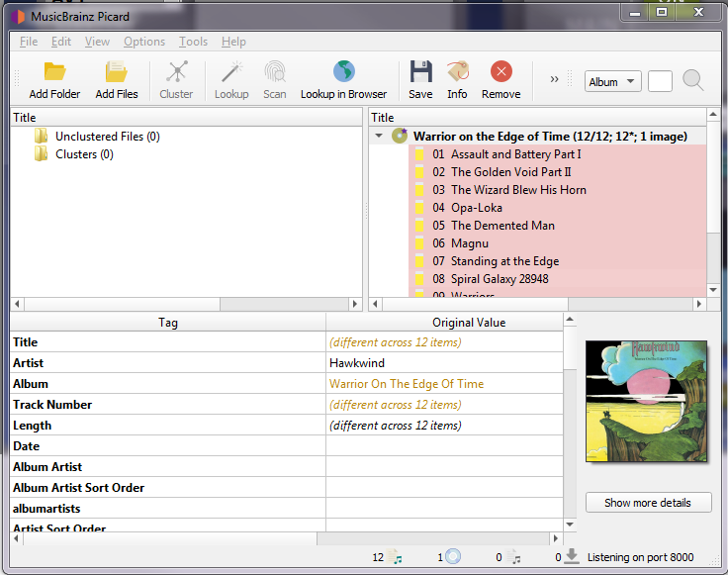Open the File menu
The image size is (728, 575).
pos(29,42)
